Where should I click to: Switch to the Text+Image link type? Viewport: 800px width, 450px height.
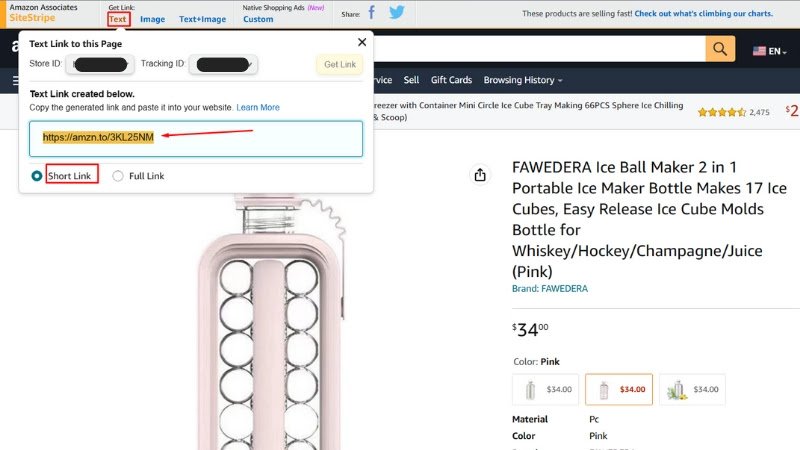click(202, 19)
